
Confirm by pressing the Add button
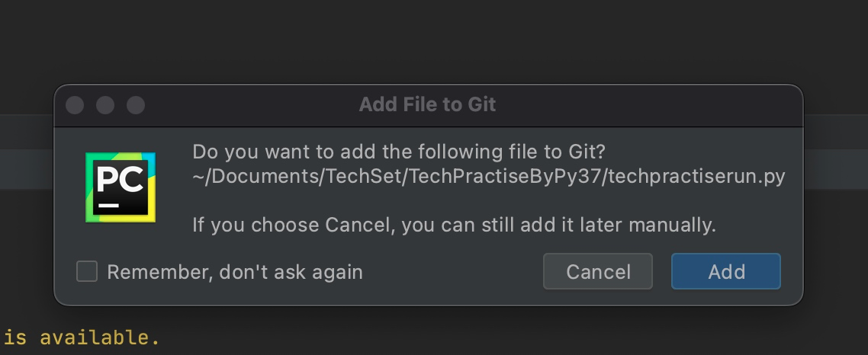pyautogui.click(x=725, y=271)
